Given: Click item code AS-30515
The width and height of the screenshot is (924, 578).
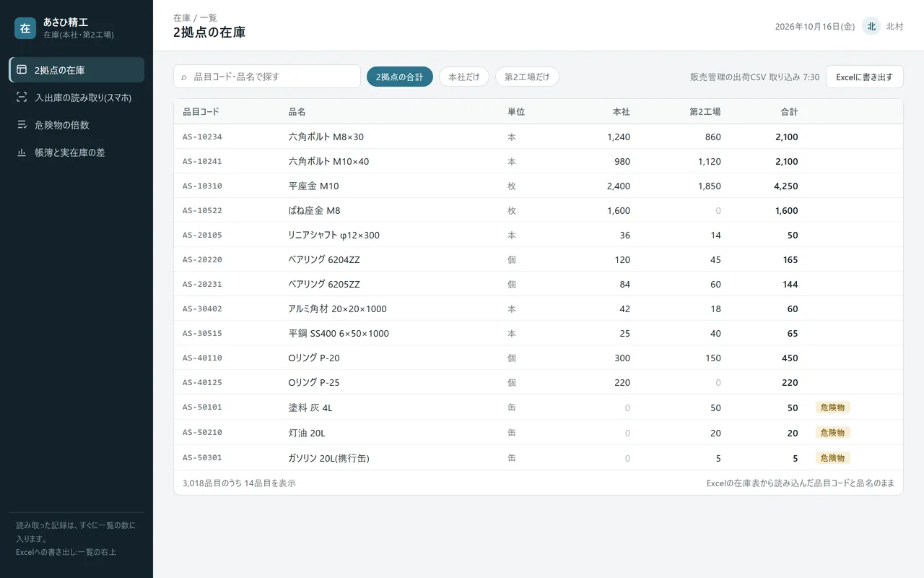Looking at the screenshot, I should point(202,333).
